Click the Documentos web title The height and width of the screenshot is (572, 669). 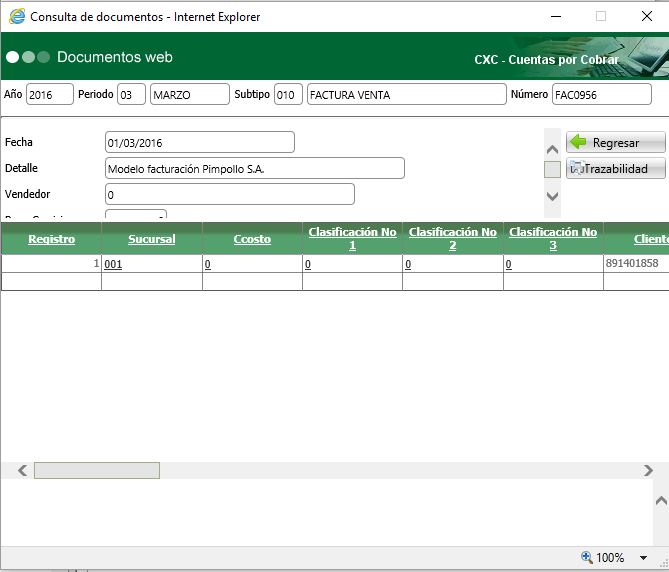tap(115, 57)
